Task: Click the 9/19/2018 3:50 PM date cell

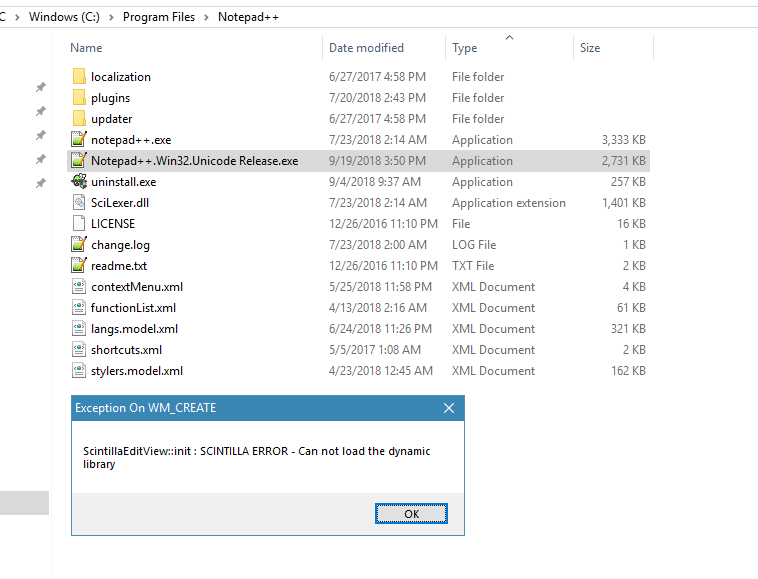Action: click(x=378, y=161)
